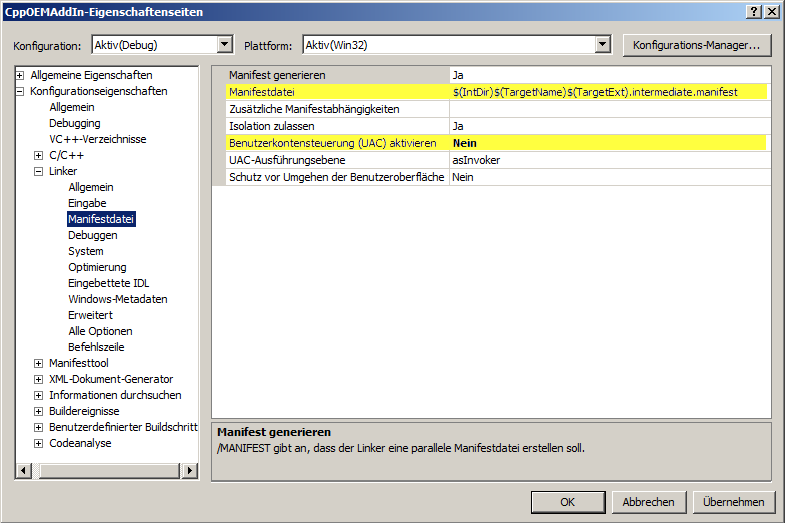
Task: Select the highlighted Manifestdatei tree item
Action: [x=101, y=219]
